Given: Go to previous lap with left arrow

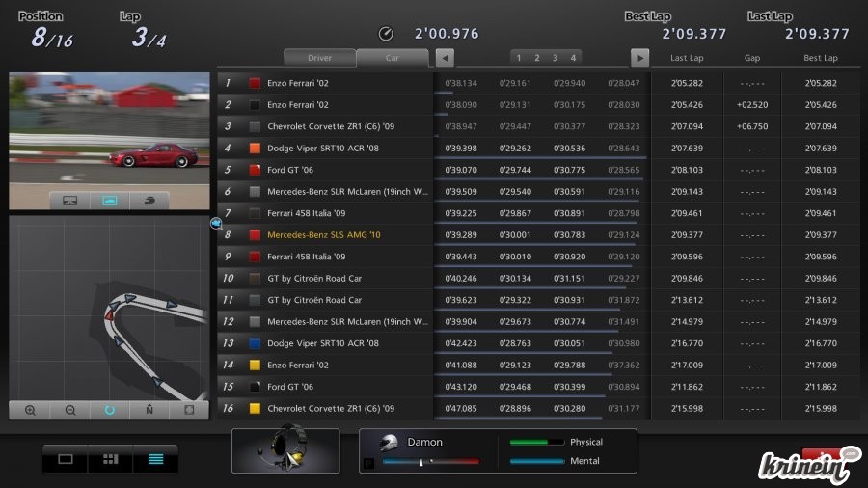Looking at the screenshot, I should coord(445,58).
